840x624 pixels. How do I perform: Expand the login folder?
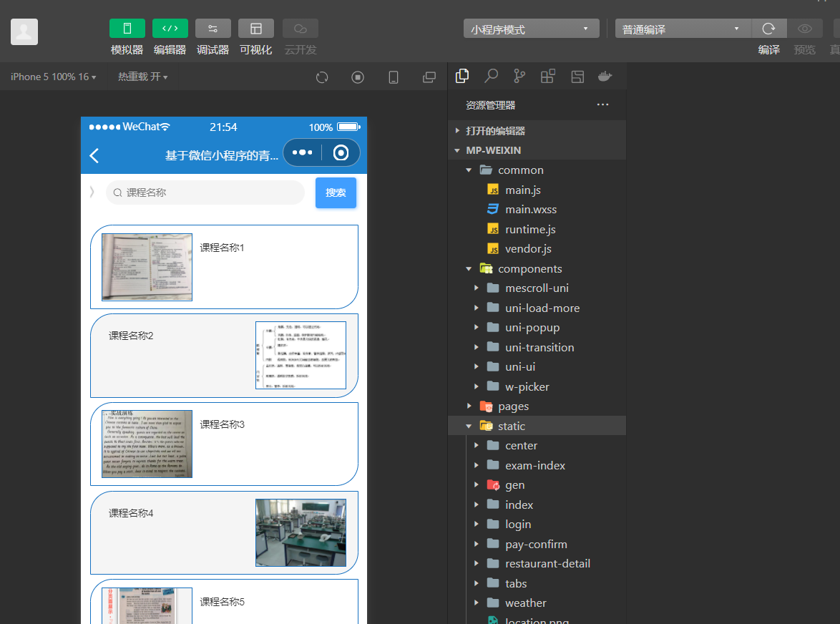tap(537, 525)
